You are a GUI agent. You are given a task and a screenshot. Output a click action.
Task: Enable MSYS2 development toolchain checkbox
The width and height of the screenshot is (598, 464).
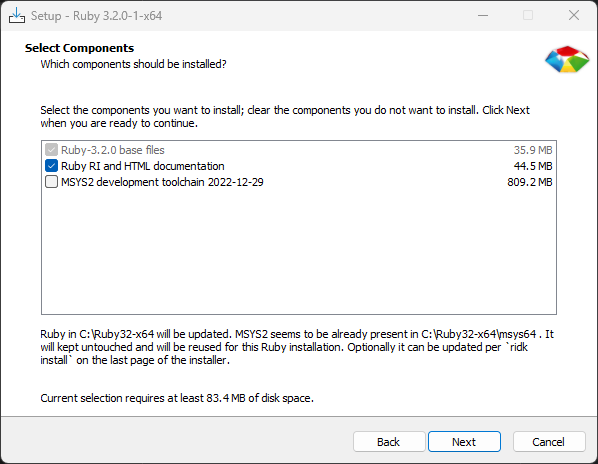tap(51, 182)
